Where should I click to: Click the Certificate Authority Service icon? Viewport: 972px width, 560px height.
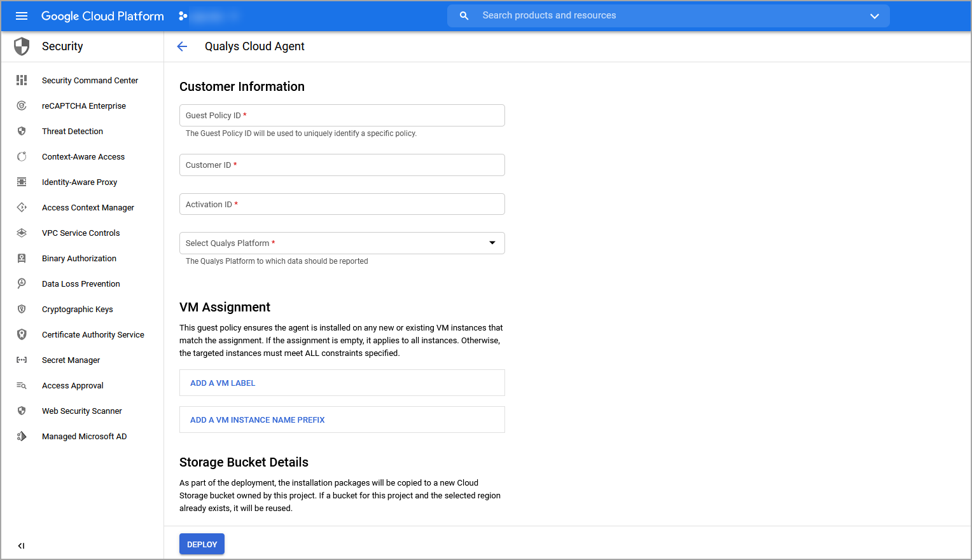click(22, 334)
